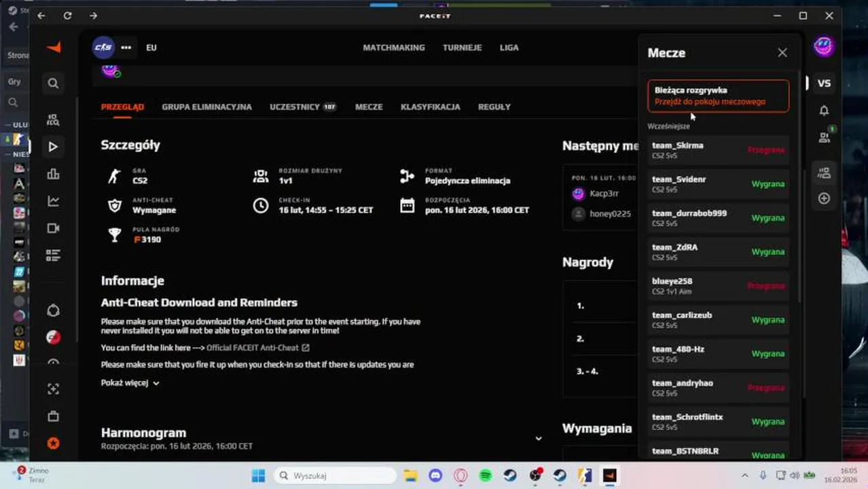Open the search magnifier in the FACEIT sidebar

(54, 84)
